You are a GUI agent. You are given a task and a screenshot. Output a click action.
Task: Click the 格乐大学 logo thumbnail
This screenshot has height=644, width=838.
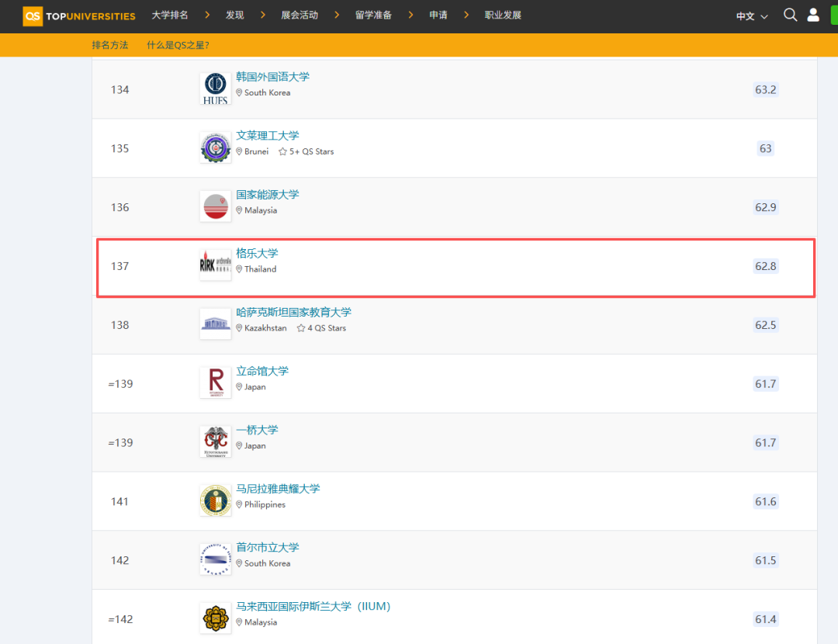coord(215,265)
